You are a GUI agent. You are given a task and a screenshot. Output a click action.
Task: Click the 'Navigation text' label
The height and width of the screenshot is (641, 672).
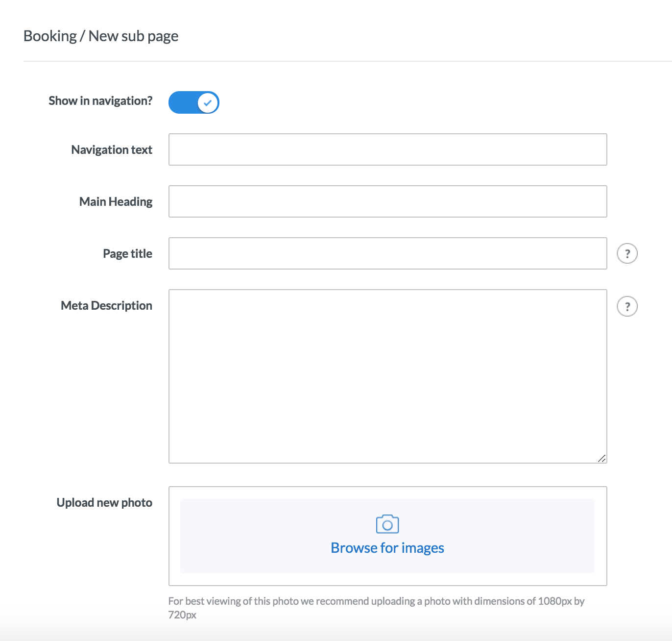pos(112,150)
